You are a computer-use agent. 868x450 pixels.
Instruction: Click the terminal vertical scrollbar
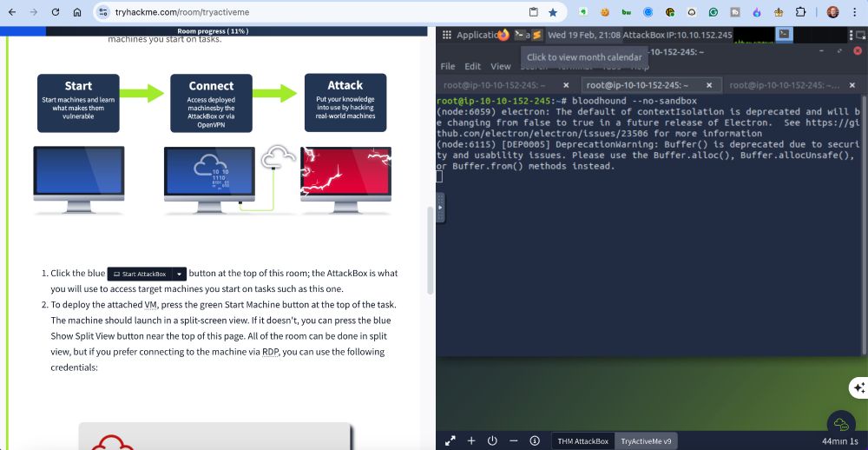tap(865, 224)
